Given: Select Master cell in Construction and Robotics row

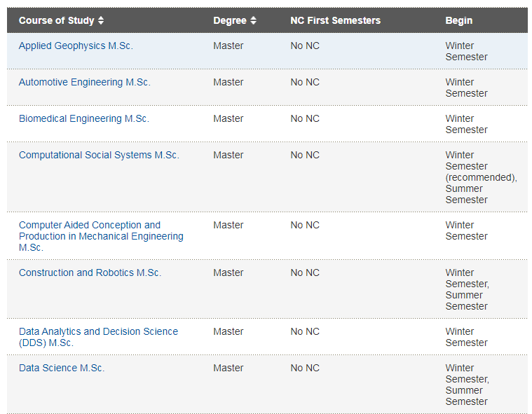Looking at the screenshot, I should pos(228,272).
